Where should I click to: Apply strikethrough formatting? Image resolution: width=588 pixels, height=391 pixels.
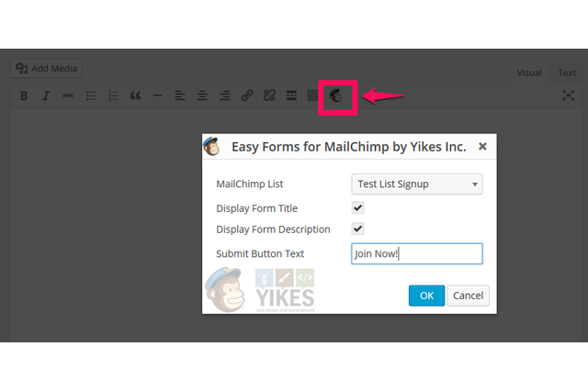68,95
